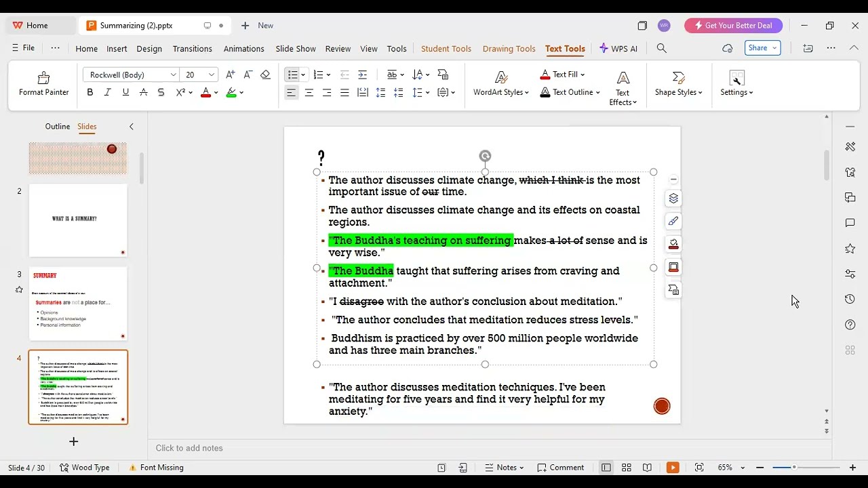Select slide 2 thumbnail
Image resolution: width=868 pixels, height=488 pixels.
point(78,220)
